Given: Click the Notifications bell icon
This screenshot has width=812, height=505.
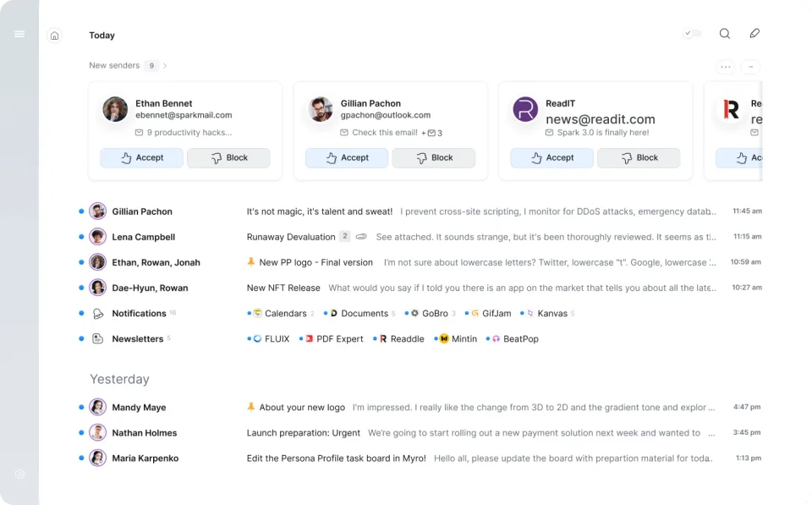Looking at the screenshot, I should (97, 313).
